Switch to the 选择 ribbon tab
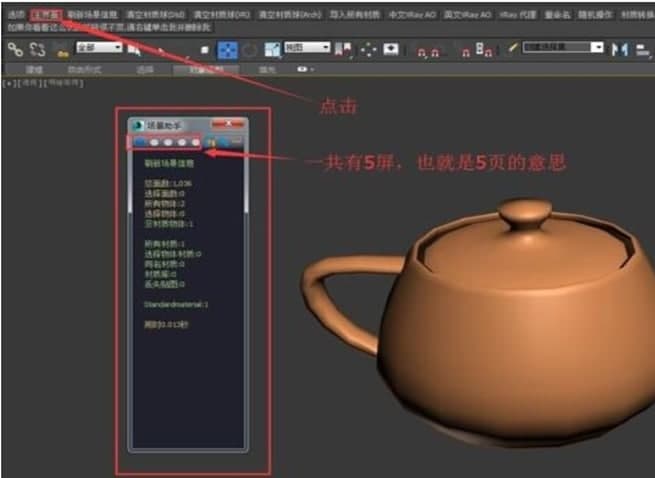Screen dimensions: 655x478 pyautogui.click(x=145, y=69)
